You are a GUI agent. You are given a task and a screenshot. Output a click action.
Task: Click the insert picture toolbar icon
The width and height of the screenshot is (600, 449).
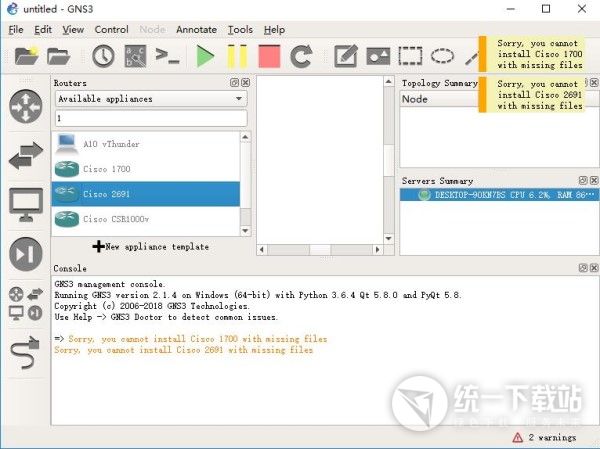(x=378, y=56)
